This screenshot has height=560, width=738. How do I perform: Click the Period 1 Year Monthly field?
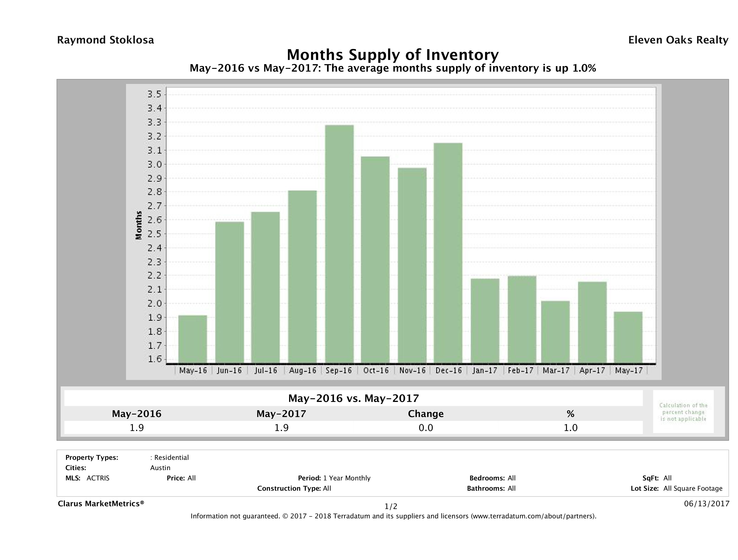click(334, 478)
